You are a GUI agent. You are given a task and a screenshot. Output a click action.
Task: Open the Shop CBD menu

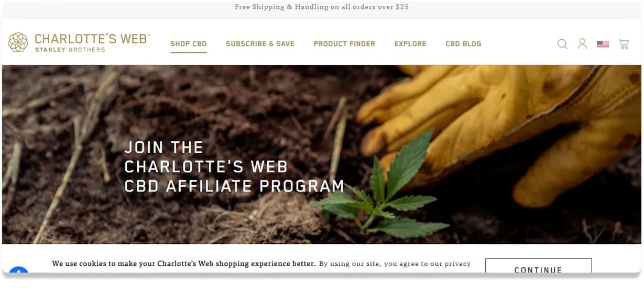(x=189, y=44)
